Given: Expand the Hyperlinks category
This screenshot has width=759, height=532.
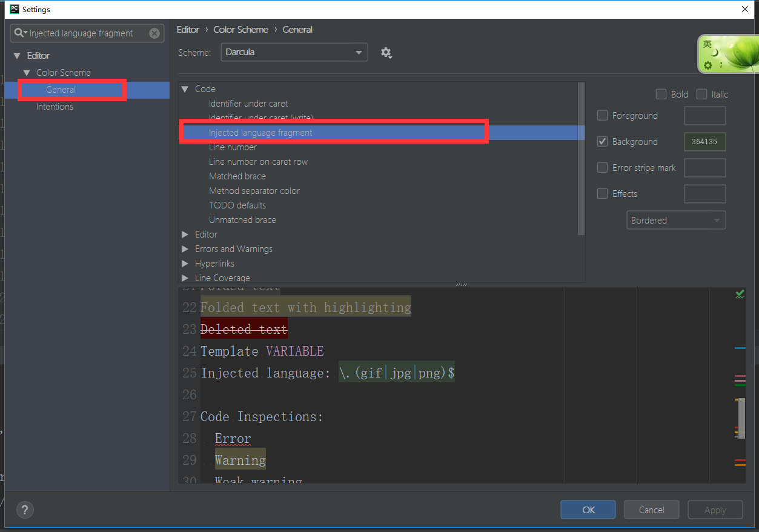Looking at the screenshot, I should (x=185, y=264).
